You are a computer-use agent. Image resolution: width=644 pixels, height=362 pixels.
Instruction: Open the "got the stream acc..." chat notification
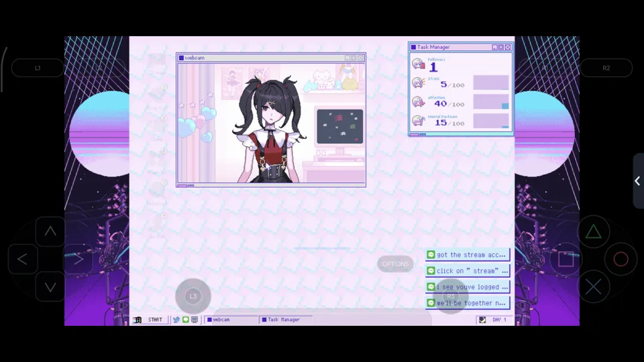click(468, 255)
